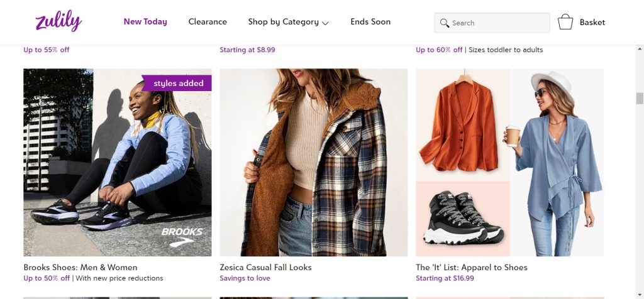Click Brooks Shoes: Men & Women title

(80, 267)
